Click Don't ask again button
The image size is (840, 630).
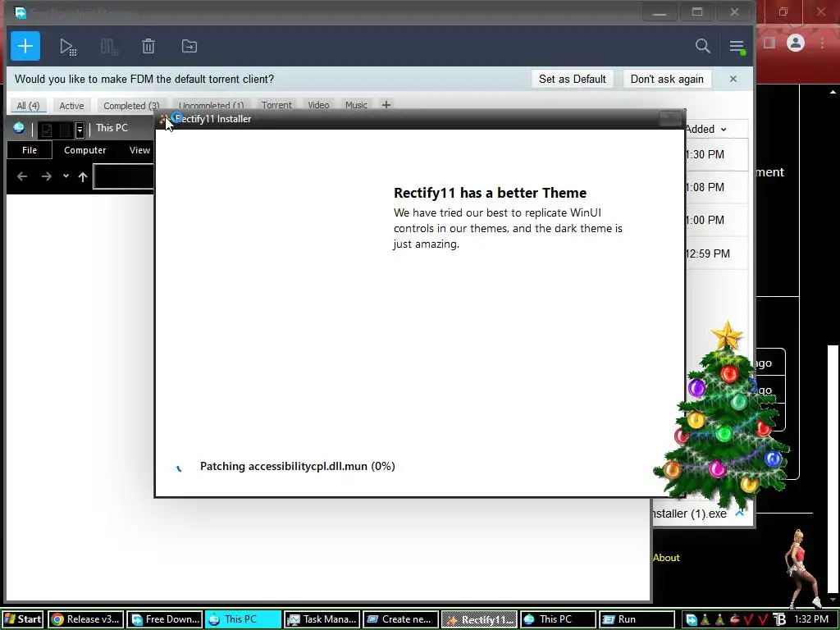(667, 79)
